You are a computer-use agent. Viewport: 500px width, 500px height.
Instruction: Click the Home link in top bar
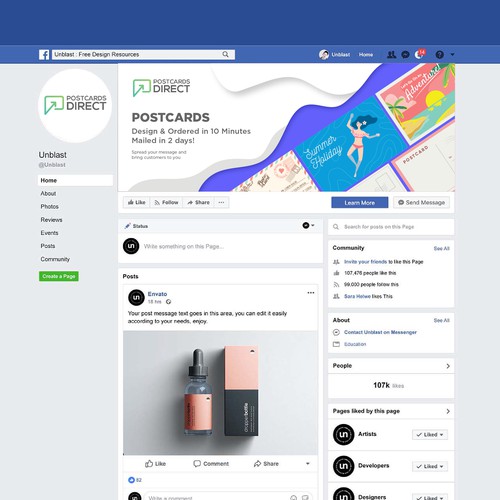(x=366, y=55)
